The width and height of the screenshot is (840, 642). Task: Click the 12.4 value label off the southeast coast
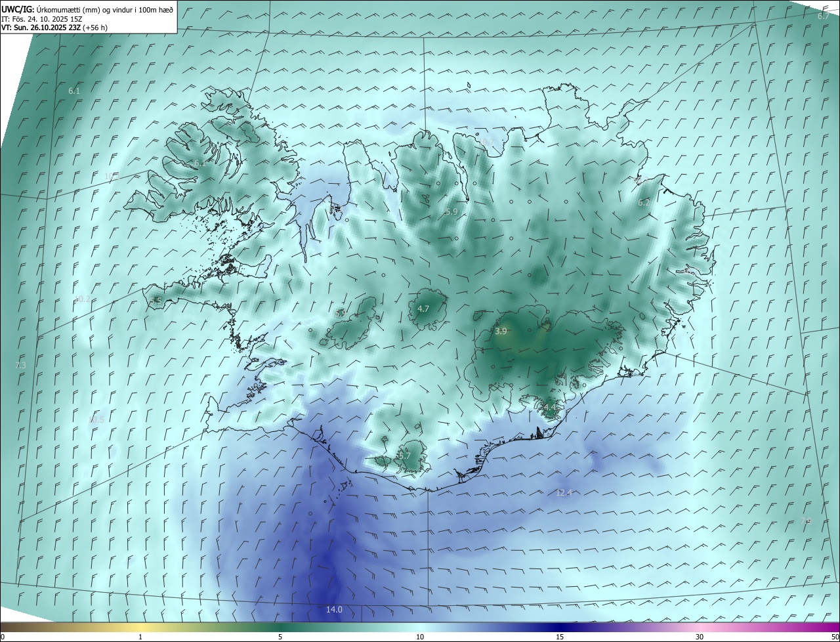(564, 493)
